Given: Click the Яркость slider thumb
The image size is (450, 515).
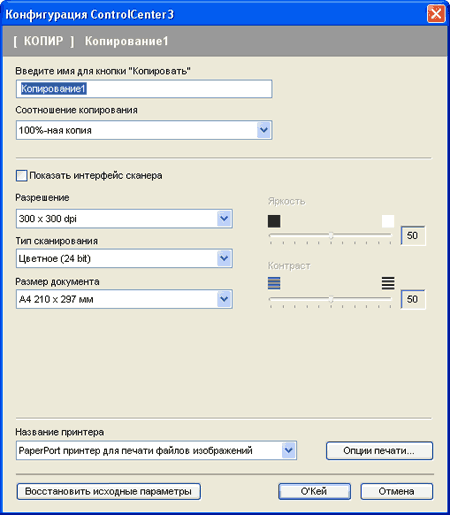Looking at the screenshot, I should point(331,235).
